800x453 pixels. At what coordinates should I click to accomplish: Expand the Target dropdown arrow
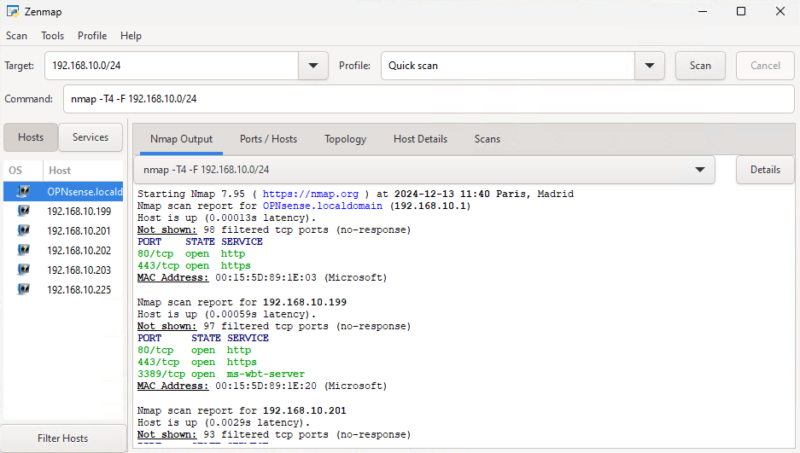tap(314, 66)
